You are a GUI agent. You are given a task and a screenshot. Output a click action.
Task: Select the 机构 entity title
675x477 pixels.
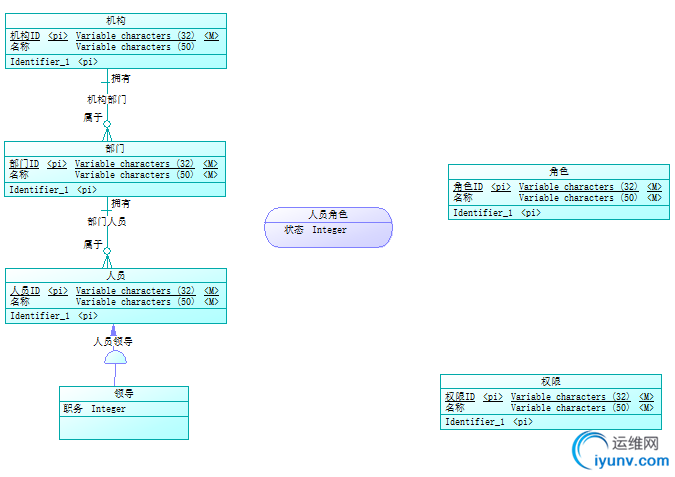pyautogui.click(x=115, y=20)
